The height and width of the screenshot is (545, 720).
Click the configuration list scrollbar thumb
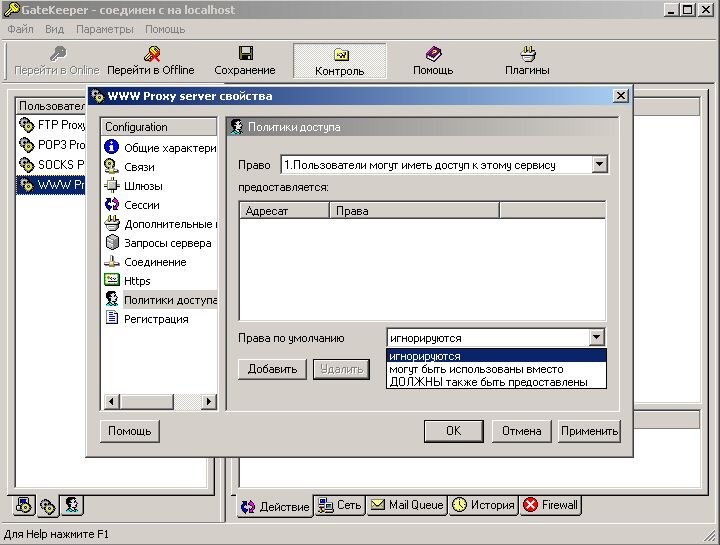(x=146, y=402)
